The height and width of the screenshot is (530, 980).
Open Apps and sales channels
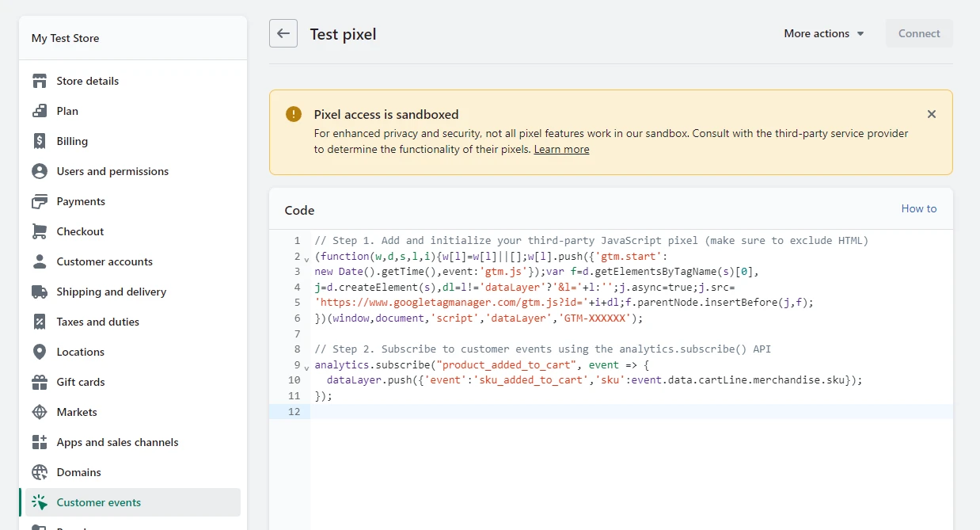133,442
